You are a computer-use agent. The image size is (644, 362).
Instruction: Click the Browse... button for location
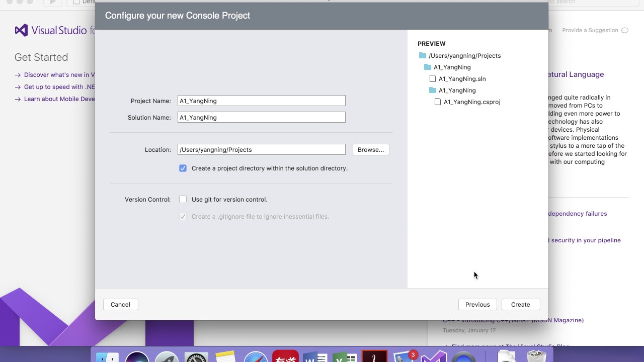click(x=371, y=150)
